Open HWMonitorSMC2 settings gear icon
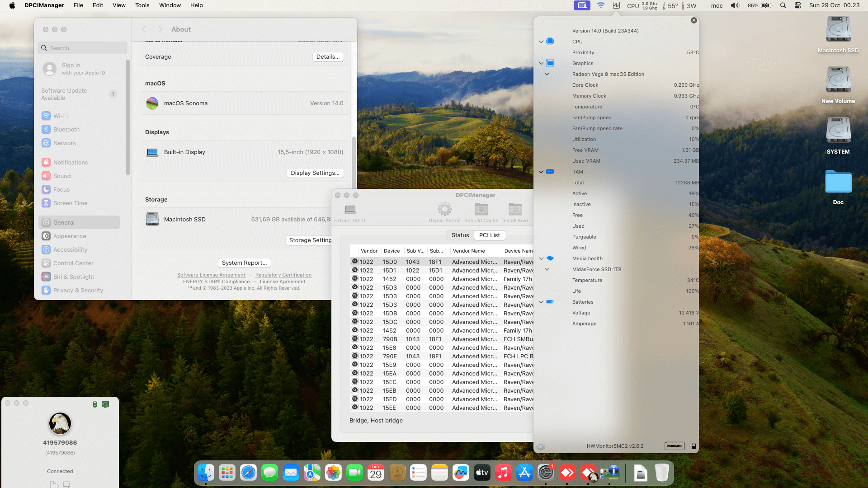Image resolution: width=868 pixels, height=488 pixels. click(541, 446)
